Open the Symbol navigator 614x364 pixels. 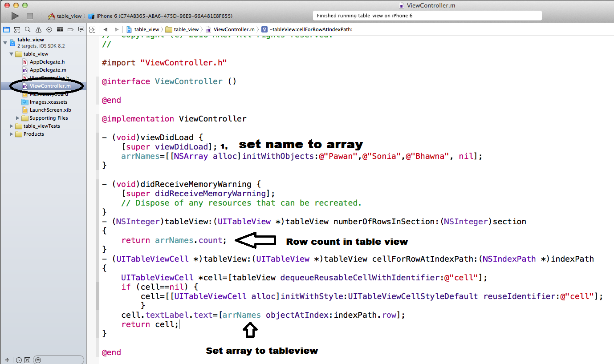17,29
